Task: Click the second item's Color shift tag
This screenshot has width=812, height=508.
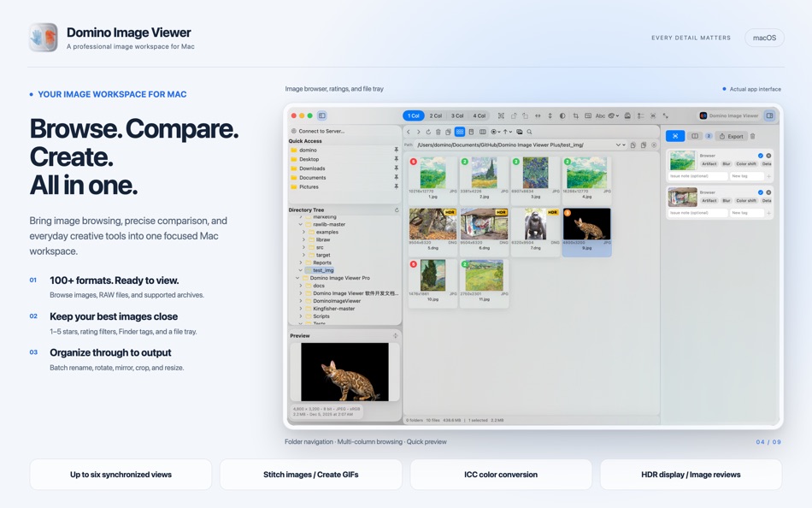Action: [x=745, y=201]
